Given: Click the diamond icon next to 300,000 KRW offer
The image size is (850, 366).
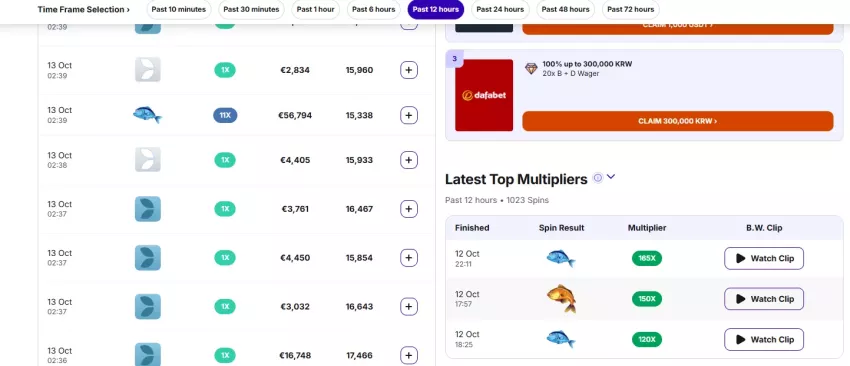Looking at the screenshot, I should tap(531, 68).
